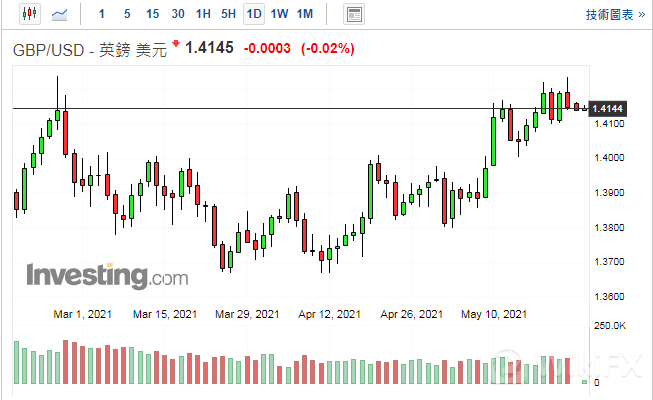Change to the 1M monthly timeframe
Viewport: 653px width, 400px height.
[x=305, y=14]
